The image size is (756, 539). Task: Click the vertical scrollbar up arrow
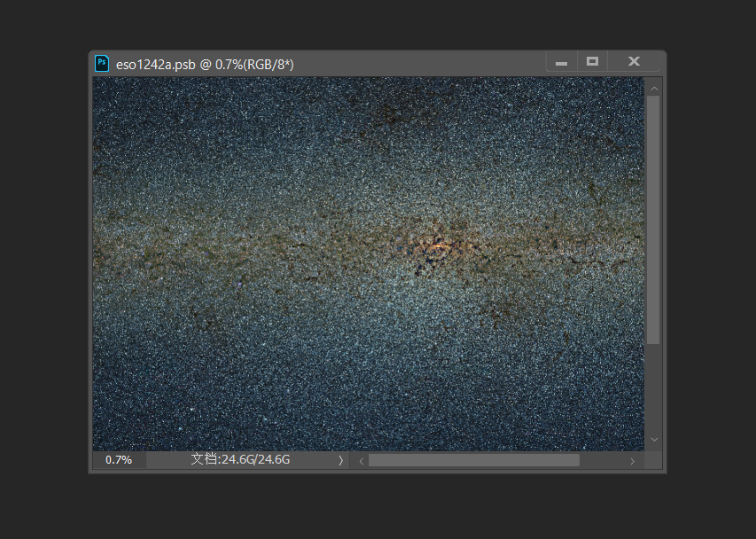point(654,88)
